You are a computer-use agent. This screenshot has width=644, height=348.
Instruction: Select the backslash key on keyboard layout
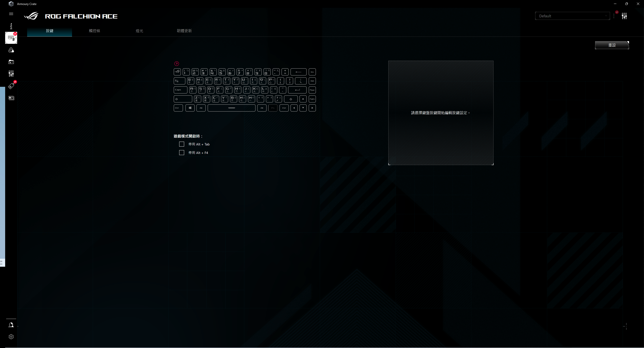[301, 81]
